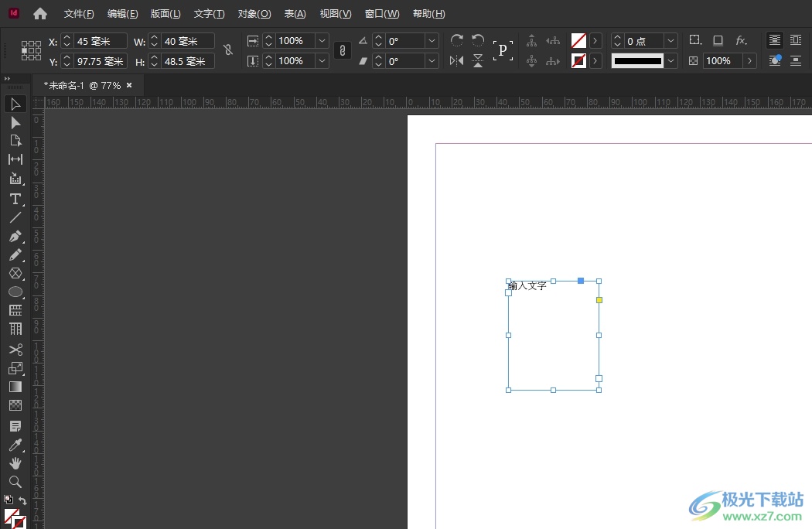Select the Hand tool
This screenshot has height=529, width=812.
click(x=15, y=463)
